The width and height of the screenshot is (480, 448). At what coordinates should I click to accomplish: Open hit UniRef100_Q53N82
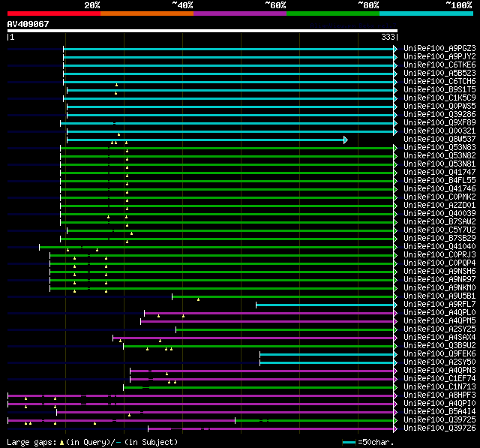(439, 156)
